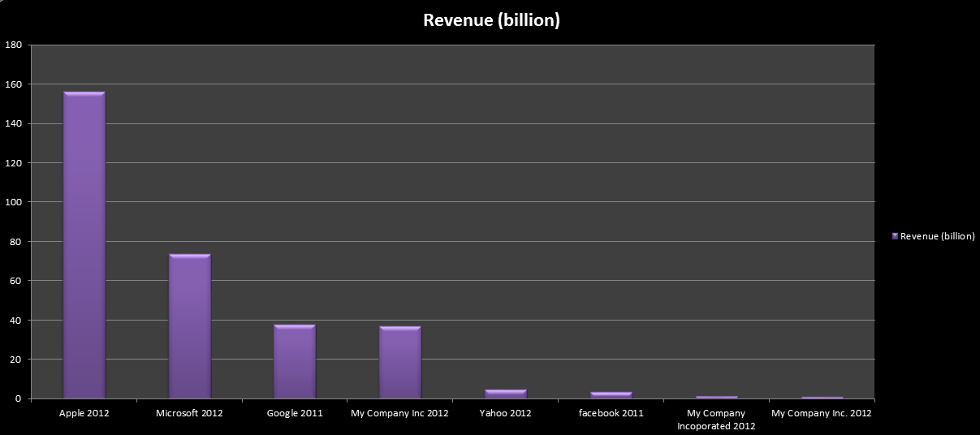Click the 180 value on y-axis
This screenshot has height=435, width=980.
13,45
